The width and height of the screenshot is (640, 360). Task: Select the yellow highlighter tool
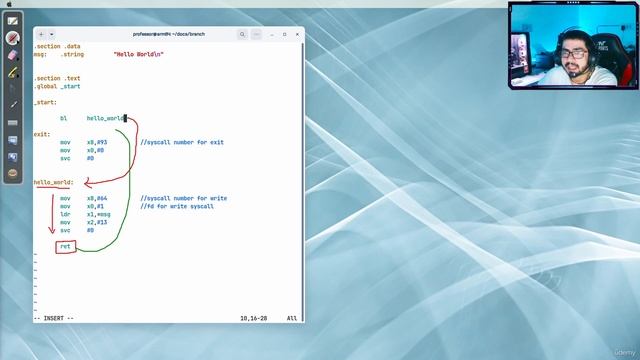[x=13, y=72]
